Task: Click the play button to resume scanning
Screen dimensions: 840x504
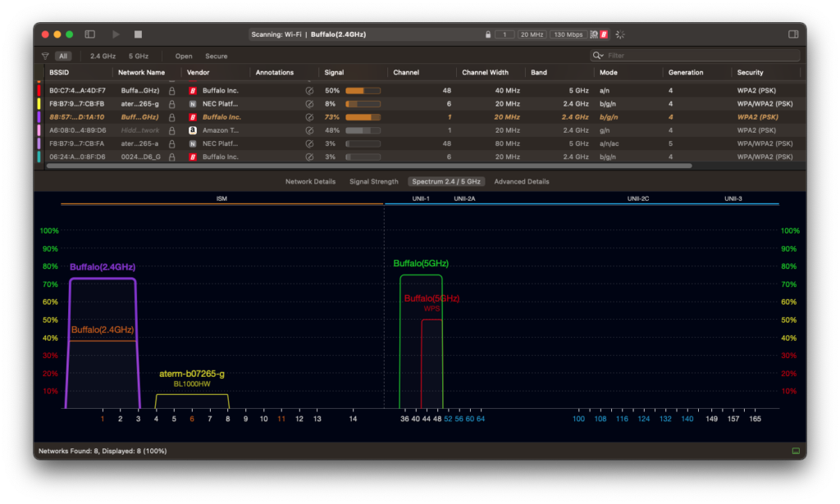Action: click(116, 34)
